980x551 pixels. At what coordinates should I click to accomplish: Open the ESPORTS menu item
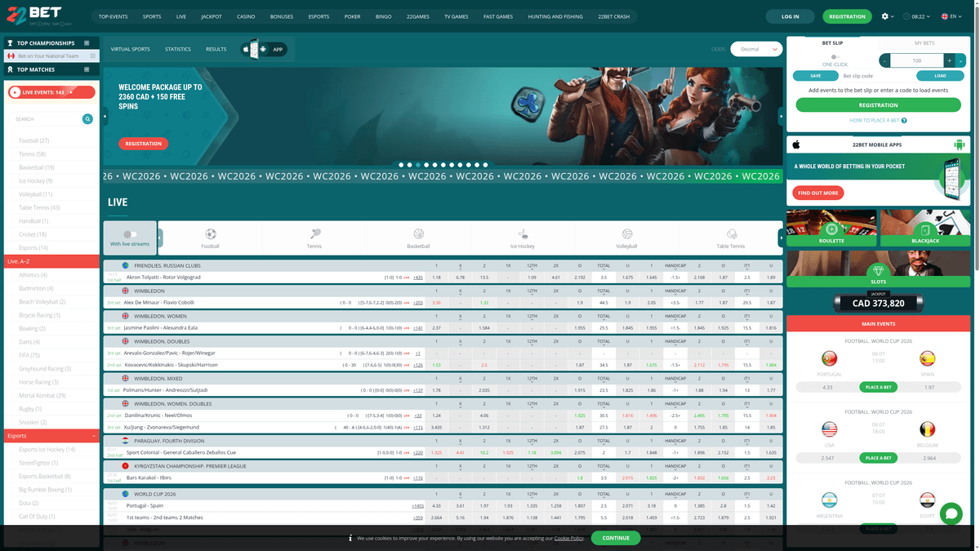coord(319,16)
